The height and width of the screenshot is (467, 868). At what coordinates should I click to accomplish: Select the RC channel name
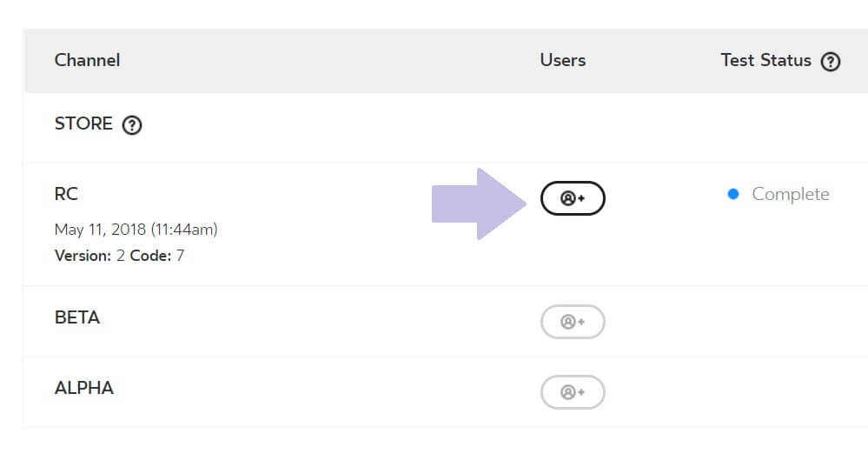click(66, 194)
